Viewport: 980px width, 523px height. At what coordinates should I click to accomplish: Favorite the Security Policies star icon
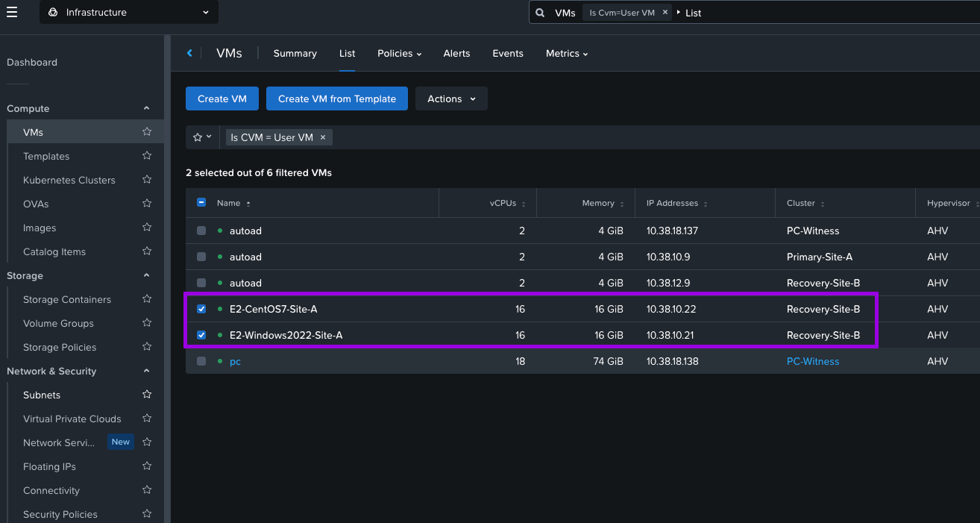tap(147, 513)
